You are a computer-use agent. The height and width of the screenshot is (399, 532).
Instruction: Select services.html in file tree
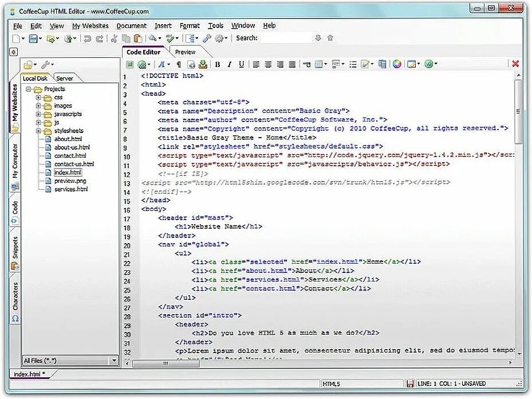[x=71, y=189]
